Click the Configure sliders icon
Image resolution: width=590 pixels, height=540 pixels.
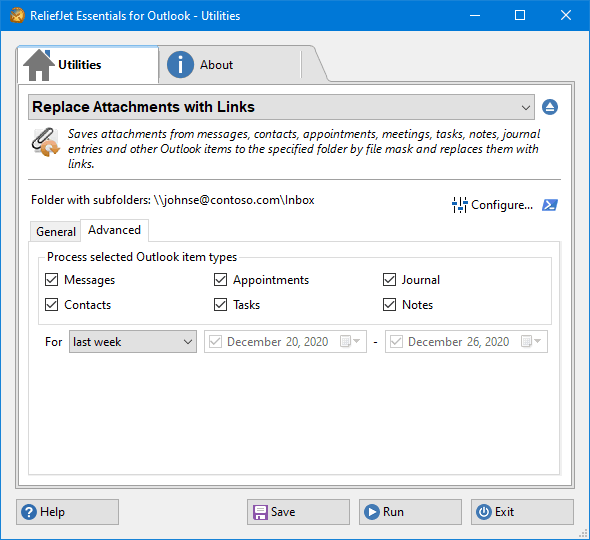pyautogui.click(x=459, y=205)
